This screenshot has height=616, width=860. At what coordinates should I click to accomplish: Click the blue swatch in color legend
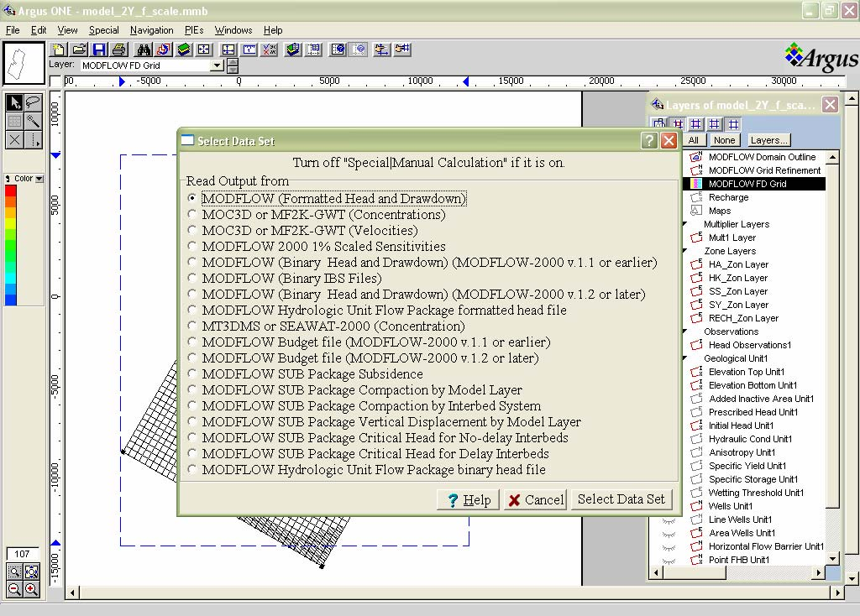(10, 300)
